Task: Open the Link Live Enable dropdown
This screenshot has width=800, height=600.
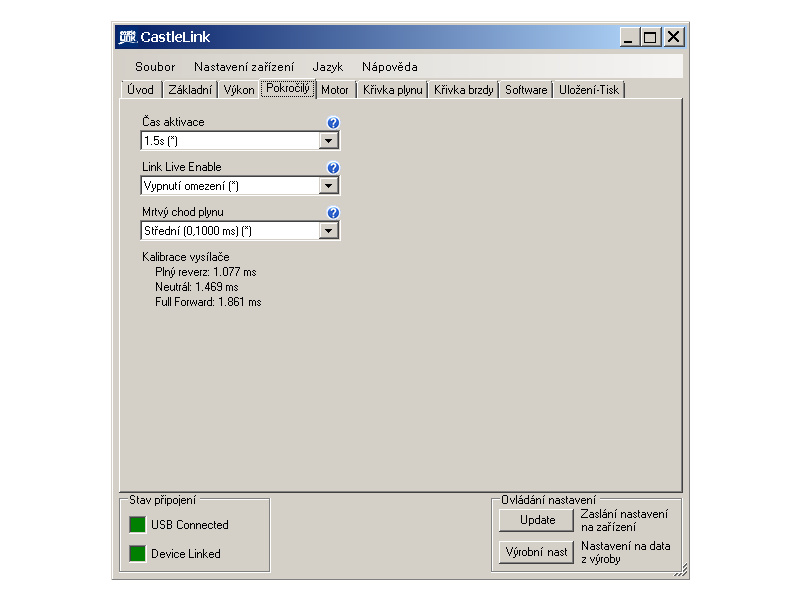Action: (x=329, y=186)
